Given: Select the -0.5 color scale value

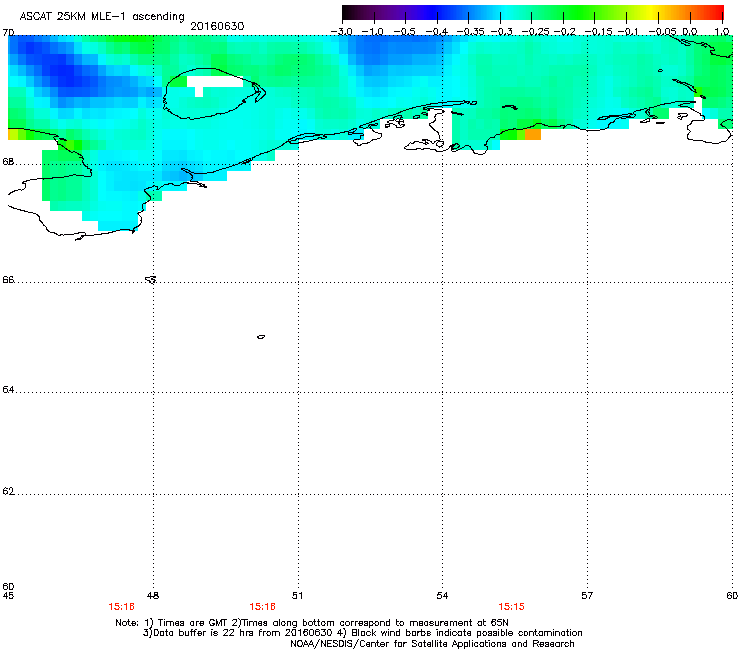Looking at the screenshot, I should (404, 32).
